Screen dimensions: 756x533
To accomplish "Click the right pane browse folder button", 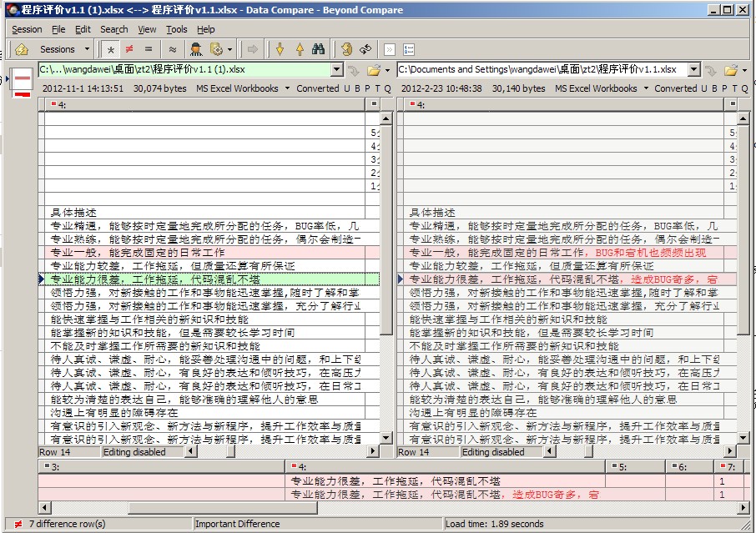I will [731, 70].
